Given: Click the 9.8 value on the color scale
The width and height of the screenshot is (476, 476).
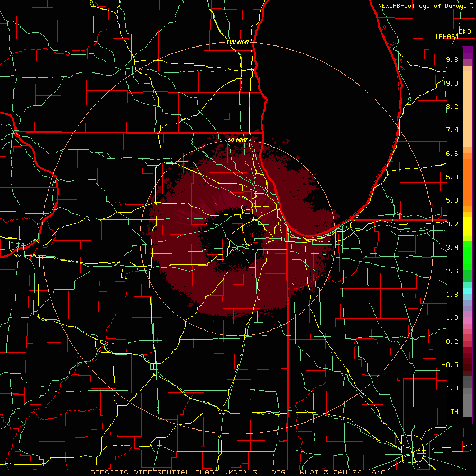Looking at the screenshot, I should (x=452, y=60).
